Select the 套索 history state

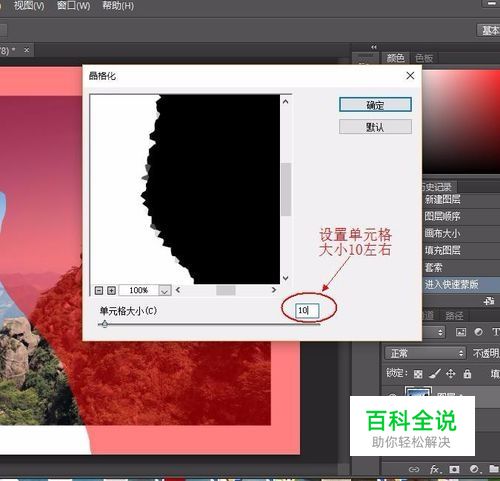[461, 267]
